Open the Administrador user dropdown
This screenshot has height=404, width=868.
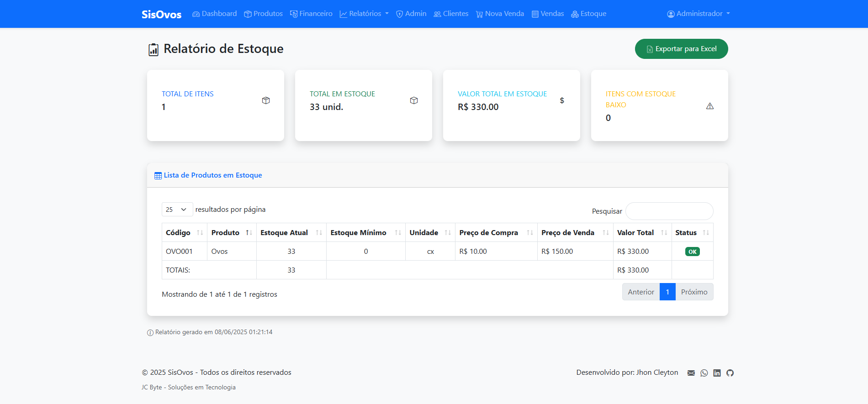pos(699,14)
